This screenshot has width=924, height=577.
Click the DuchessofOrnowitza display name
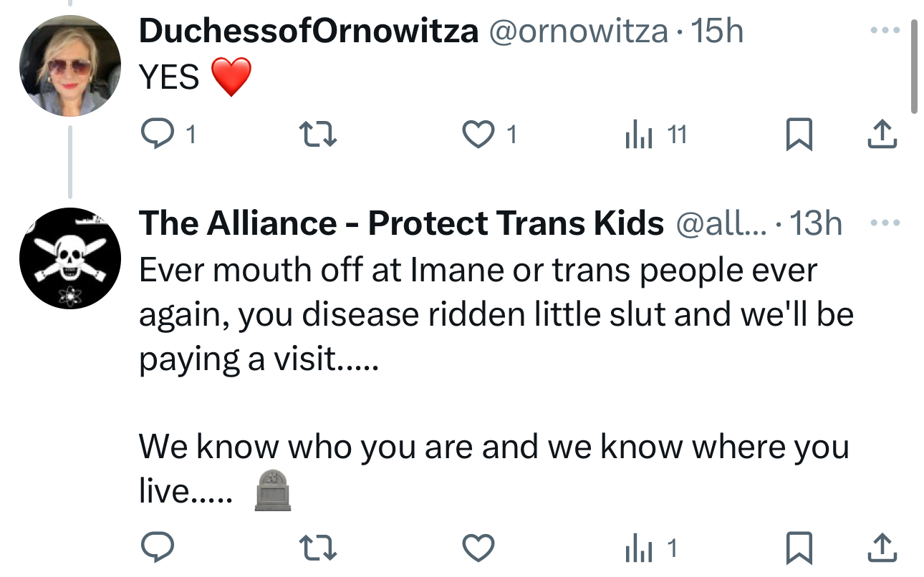pos(308,31)
